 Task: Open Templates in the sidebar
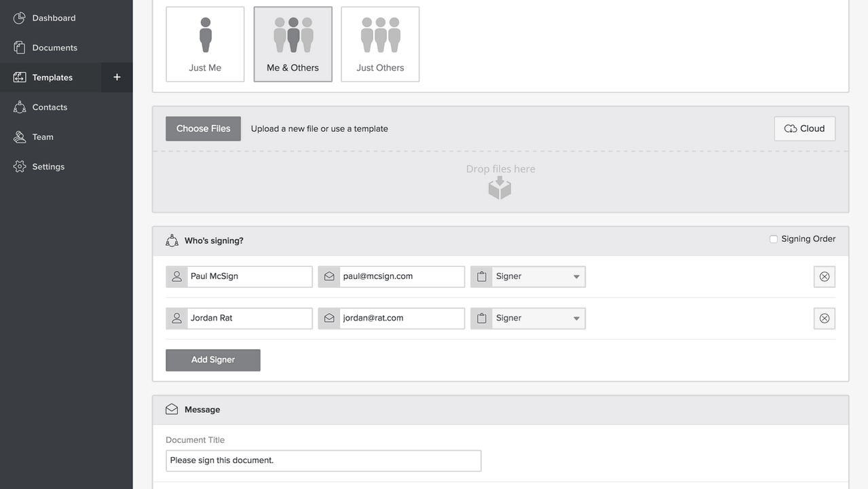tap(52, 77)
